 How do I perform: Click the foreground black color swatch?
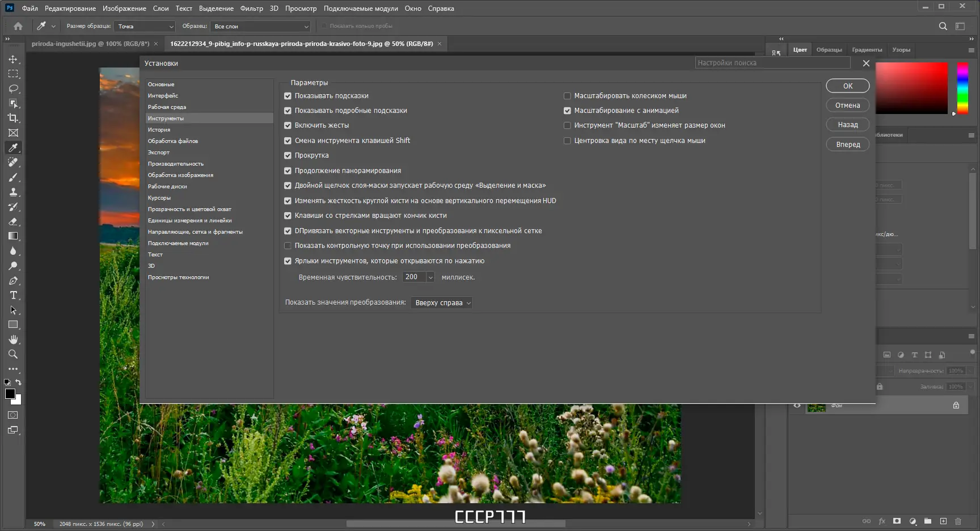click(x=10, y=394)
